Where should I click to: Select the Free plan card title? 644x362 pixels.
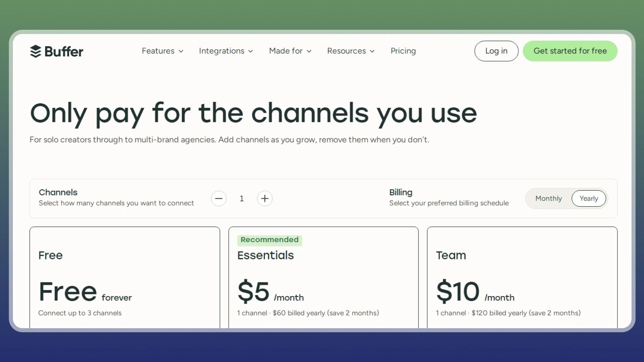click(x=50, y=255)
